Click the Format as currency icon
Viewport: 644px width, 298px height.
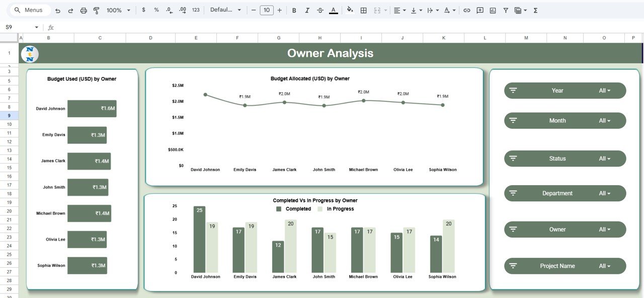click(x=143, y=10)
